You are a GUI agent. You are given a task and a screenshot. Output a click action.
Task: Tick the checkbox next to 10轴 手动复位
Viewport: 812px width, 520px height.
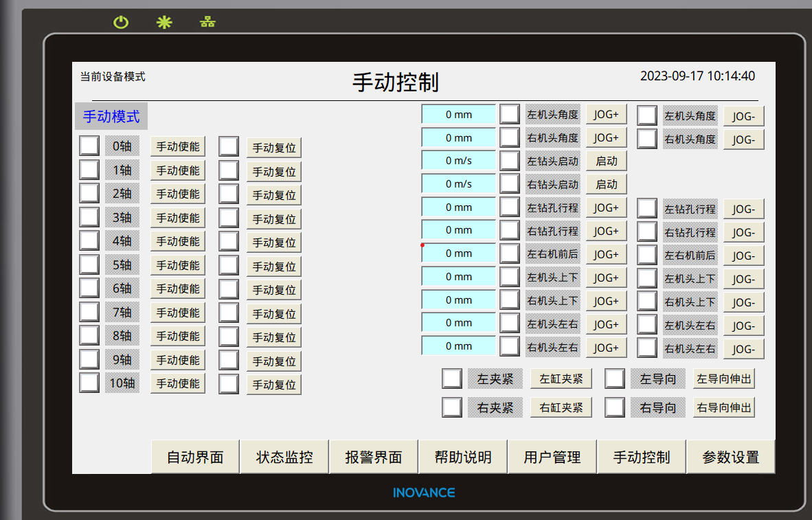click(229, 384)
